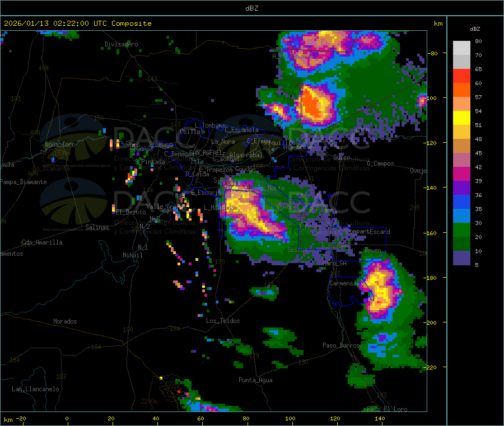Viewport: 504px width, 426px height.
Task: Click the 'Cda_Amarilla' label
Action: 42,242
